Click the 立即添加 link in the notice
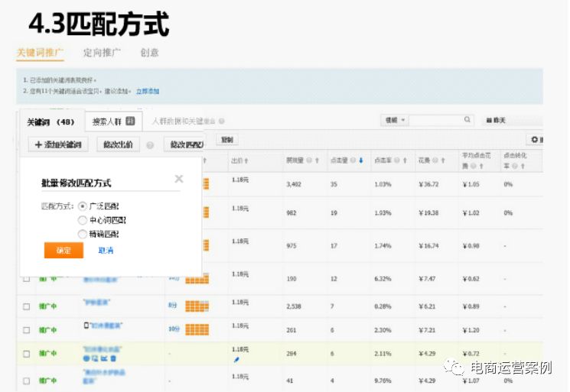Viewport: 570px width, 392px height. [148, 91]
